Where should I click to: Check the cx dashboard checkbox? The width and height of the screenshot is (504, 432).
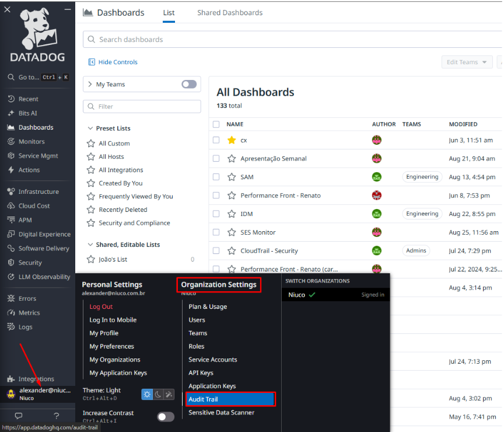click(x=216, y=140)
